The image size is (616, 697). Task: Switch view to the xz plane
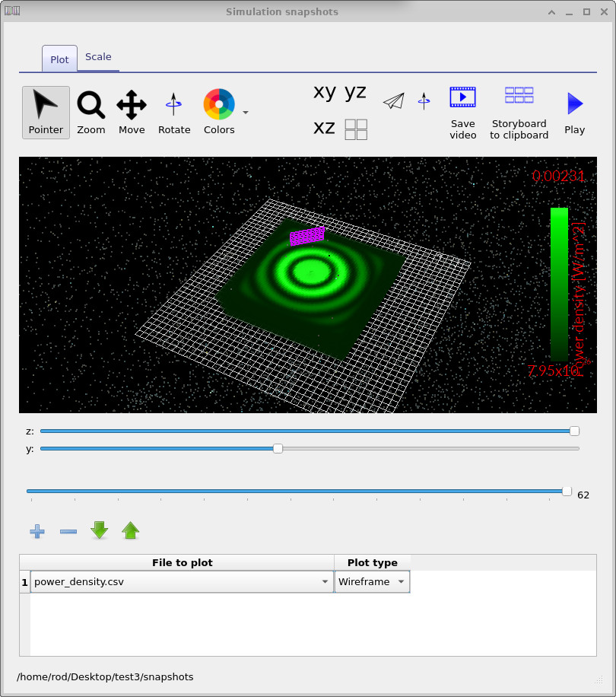coord(324,128)
